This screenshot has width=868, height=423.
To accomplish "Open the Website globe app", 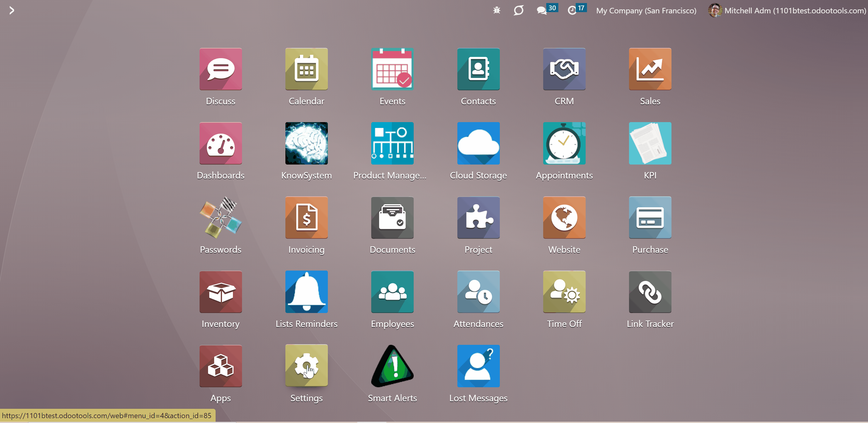I will point(564,218).
